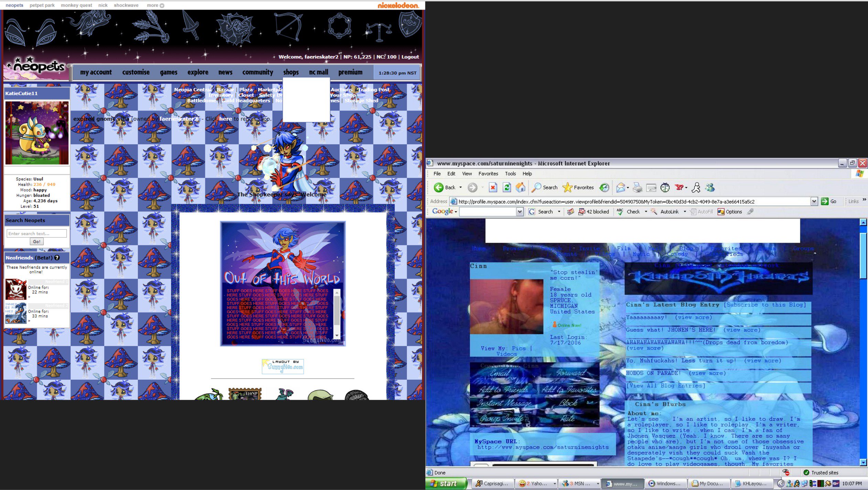Screen dimensions: 868x490
Task: Open the Neopets 'shops' navigation tab
Action: [291, 72]
